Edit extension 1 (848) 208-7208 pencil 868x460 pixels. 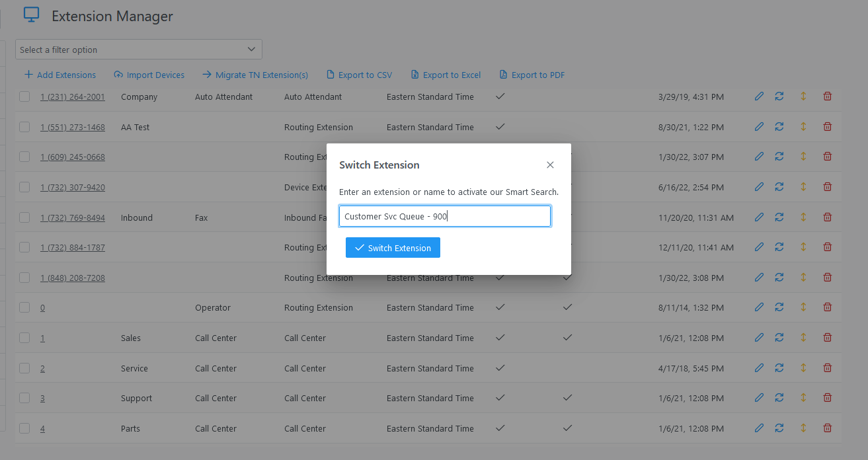point(759,278)
